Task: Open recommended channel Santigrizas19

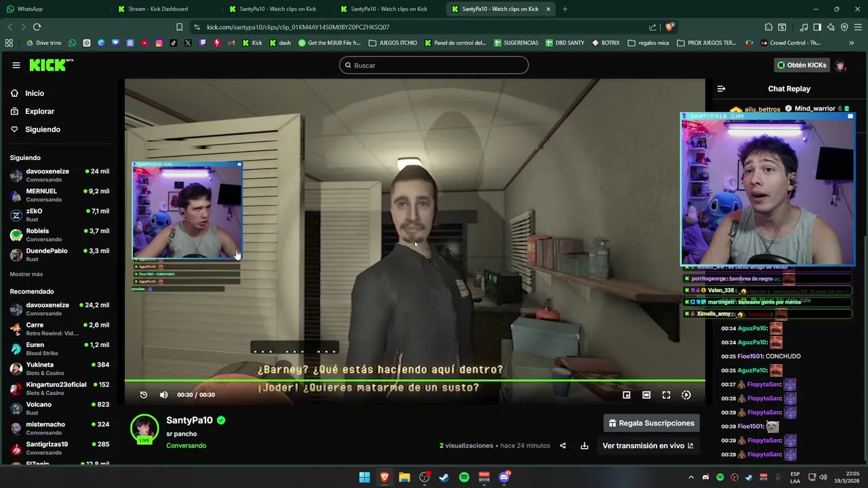Action: [x=60, y=448]
